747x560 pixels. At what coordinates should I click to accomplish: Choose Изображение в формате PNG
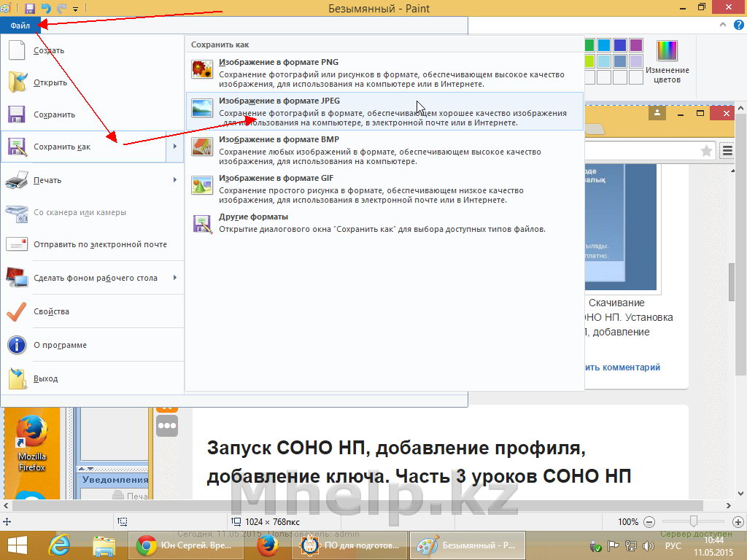pos(384,72)
